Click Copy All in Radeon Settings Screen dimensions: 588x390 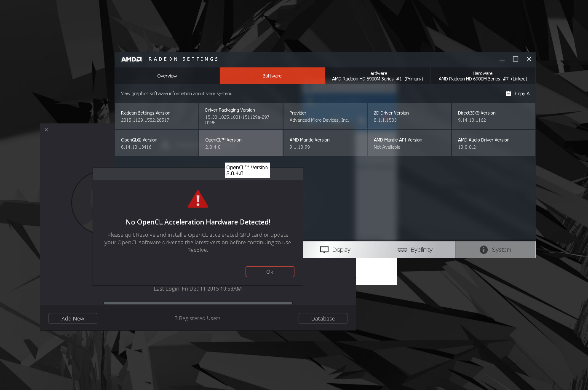519,93
